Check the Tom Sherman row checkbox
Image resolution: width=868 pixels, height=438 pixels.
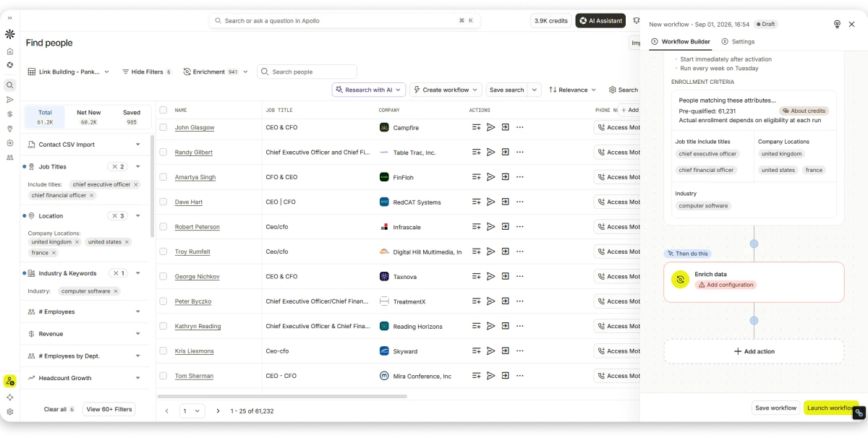pyautogui.click(x=163, y=376)
